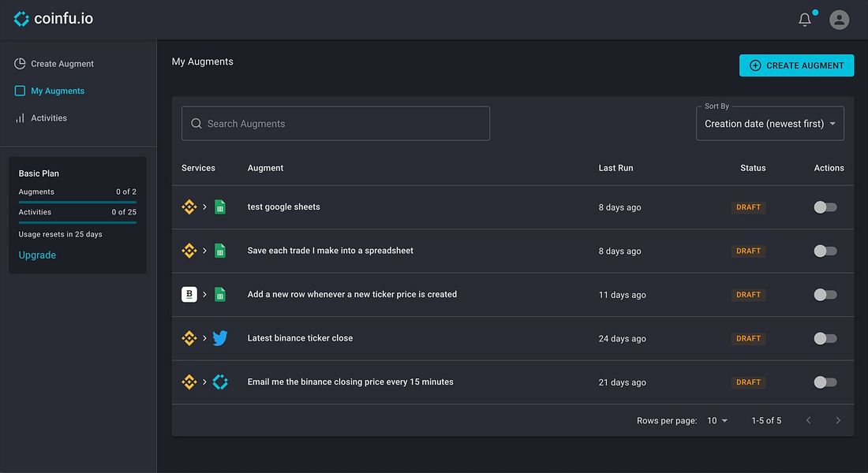Click chevron in Latest binance ticker row

point(204,338)
